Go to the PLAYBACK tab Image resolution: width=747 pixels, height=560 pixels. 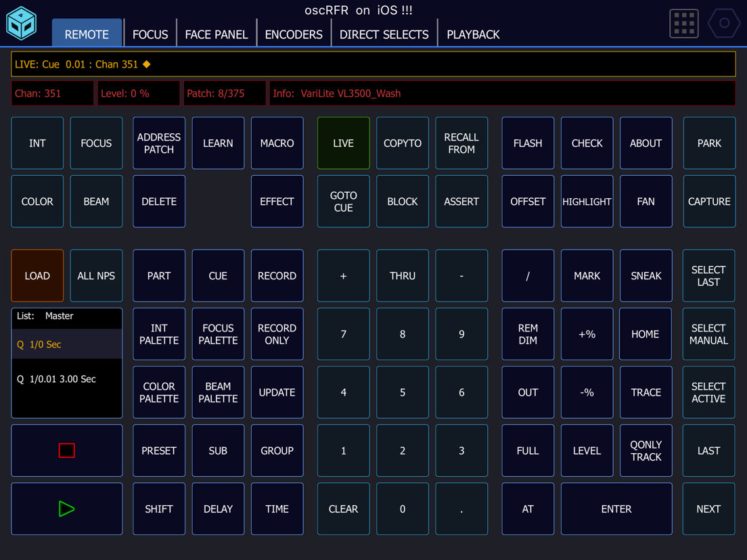pyautogui.click(x=473, y=34)
